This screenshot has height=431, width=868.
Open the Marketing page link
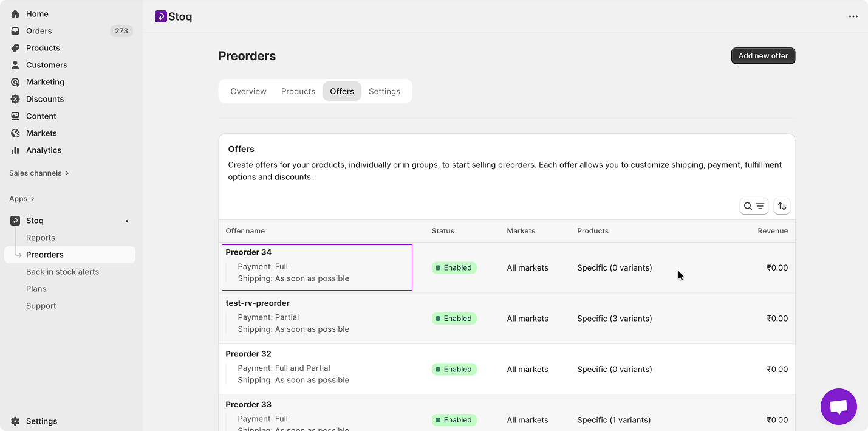coord(45,82)
